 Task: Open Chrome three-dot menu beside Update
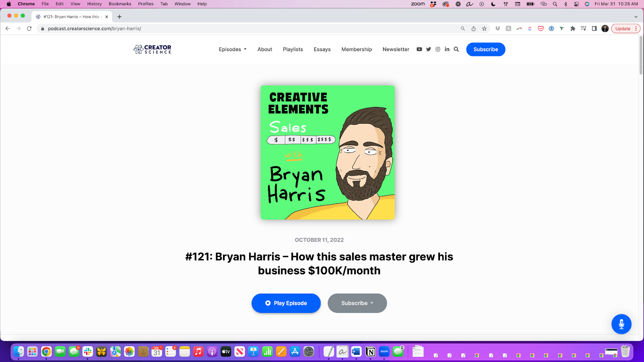click(x=636, y=29)
